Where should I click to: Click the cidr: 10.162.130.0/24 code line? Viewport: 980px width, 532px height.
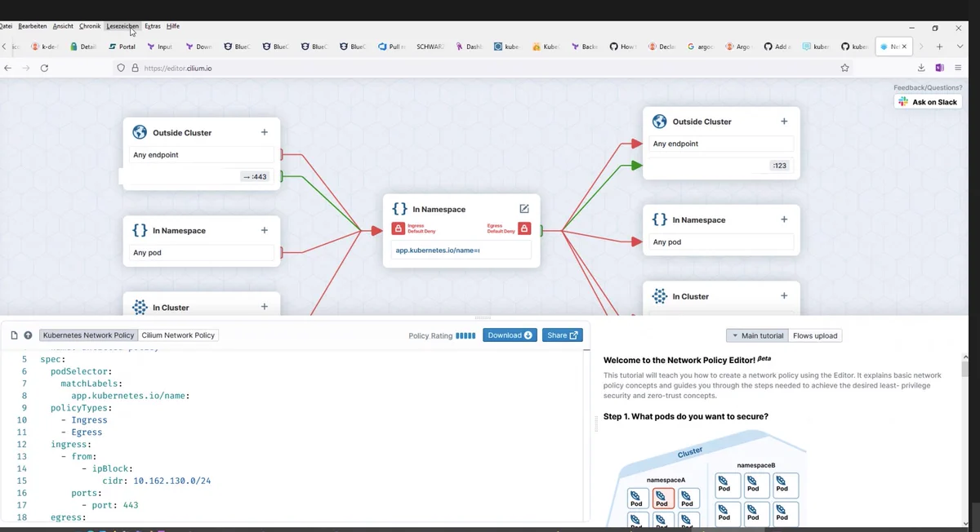(157, 481)
